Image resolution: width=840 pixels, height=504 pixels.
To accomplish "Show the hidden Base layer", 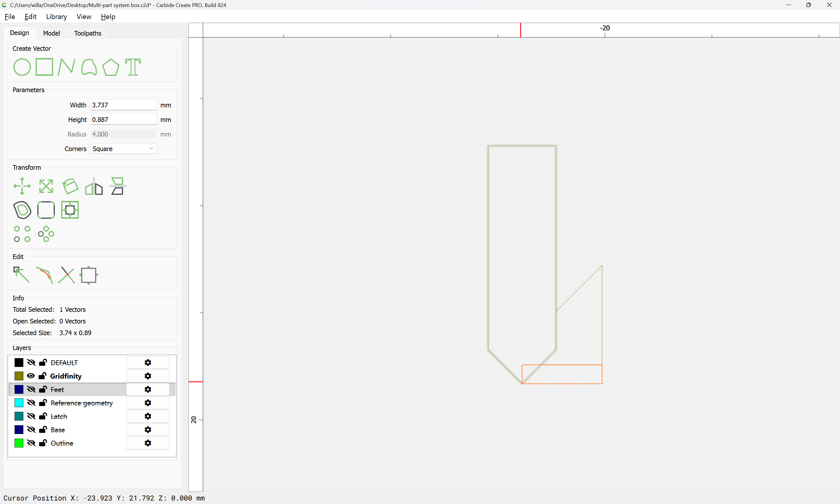I will [31, 430].
